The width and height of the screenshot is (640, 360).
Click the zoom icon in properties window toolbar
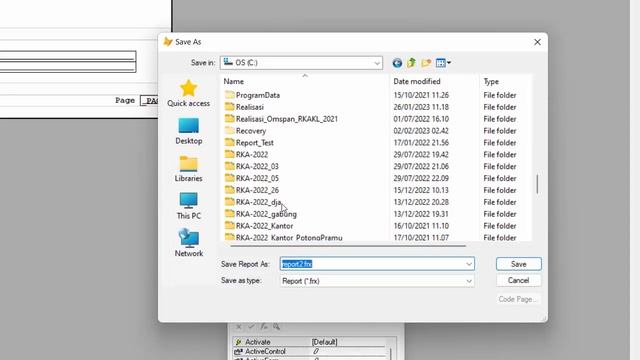tap(277, 327)
